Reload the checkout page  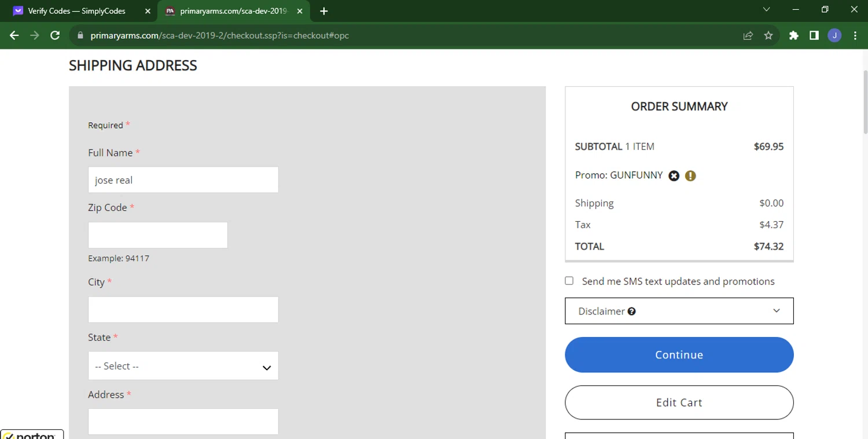(55, 35)
